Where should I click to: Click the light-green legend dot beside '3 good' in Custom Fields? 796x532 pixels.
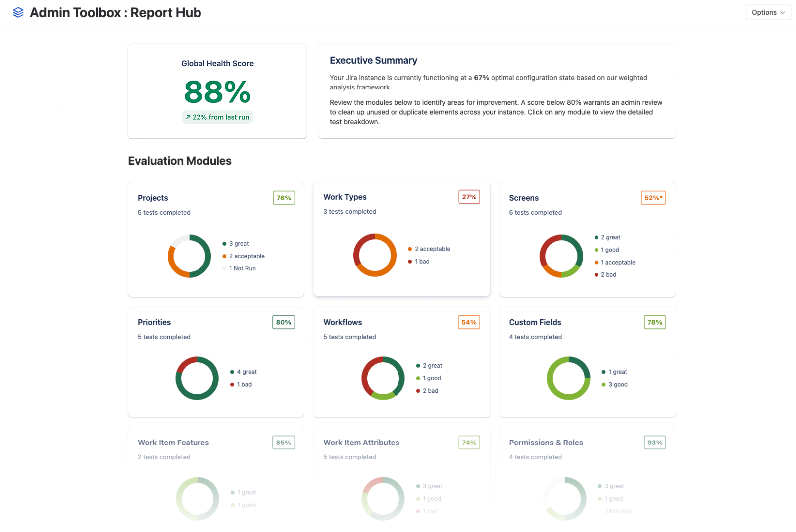604,384
